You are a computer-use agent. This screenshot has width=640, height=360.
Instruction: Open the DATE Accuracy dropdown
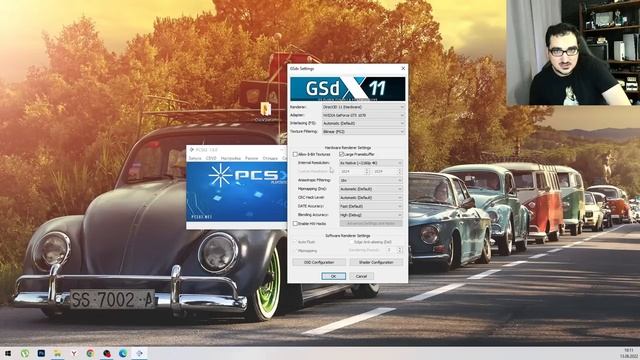coord(371,206)
